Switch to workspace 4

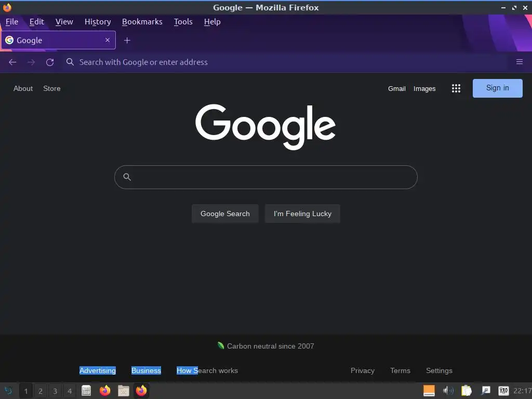(70, 391)
